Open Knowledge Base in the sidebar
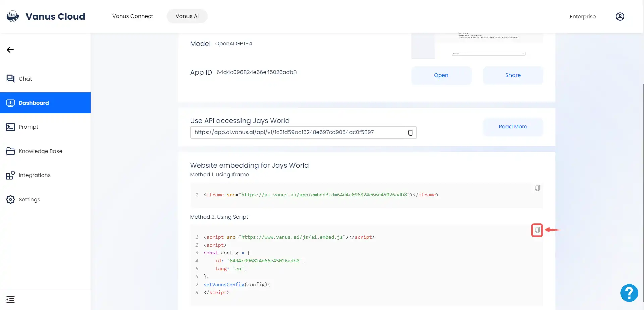The height and width of the screenshot is (310, 644). [x=45, y=151]
